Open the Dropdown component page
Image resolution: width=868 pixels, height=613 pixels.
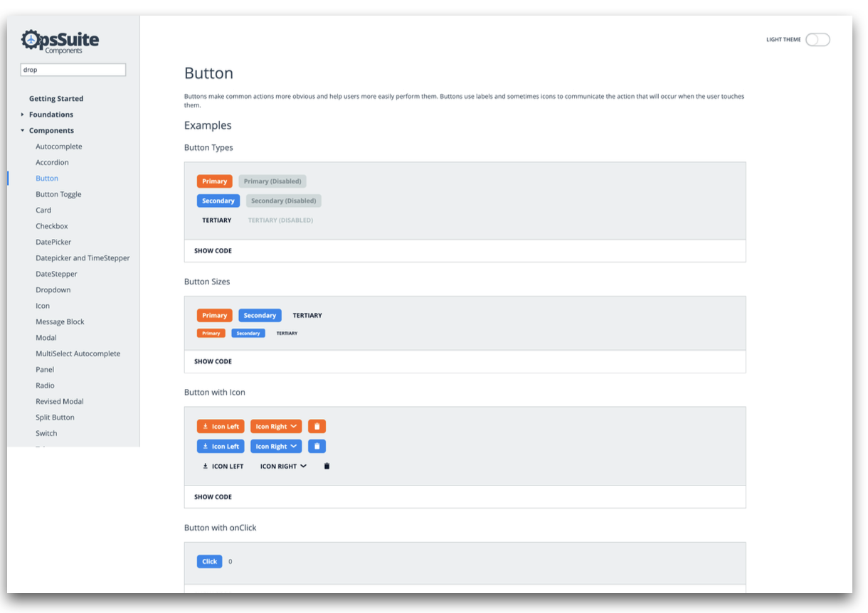tap(53, 290)
